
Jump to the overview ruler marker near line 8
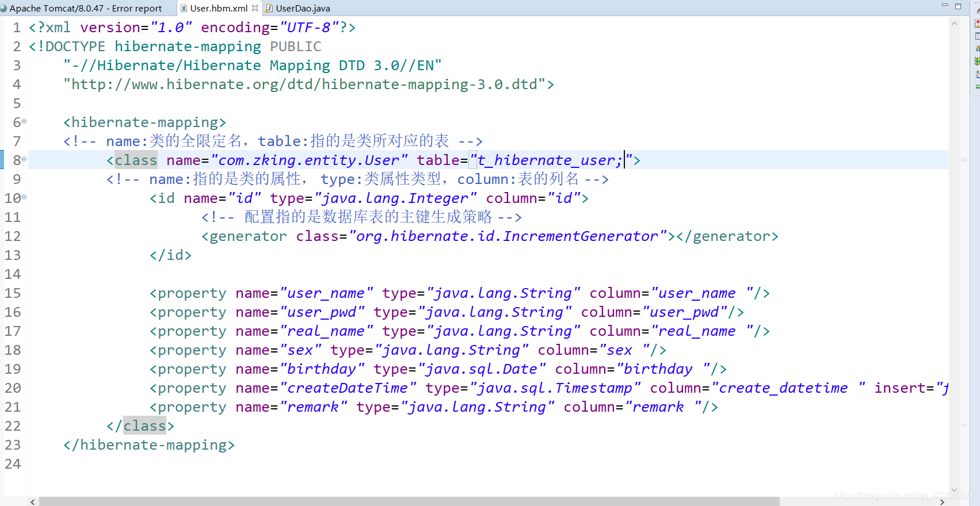[x=964, y=159]
